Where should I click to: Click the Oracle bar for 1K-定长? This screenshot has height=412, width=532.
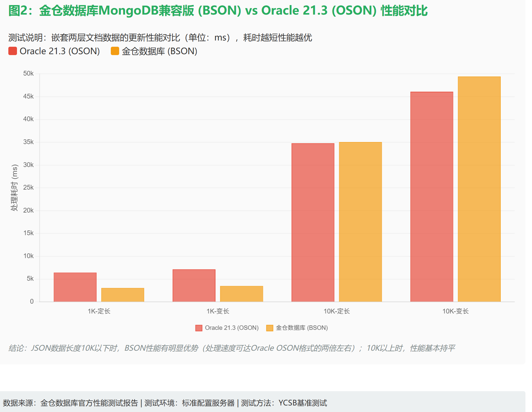[75, 287]
